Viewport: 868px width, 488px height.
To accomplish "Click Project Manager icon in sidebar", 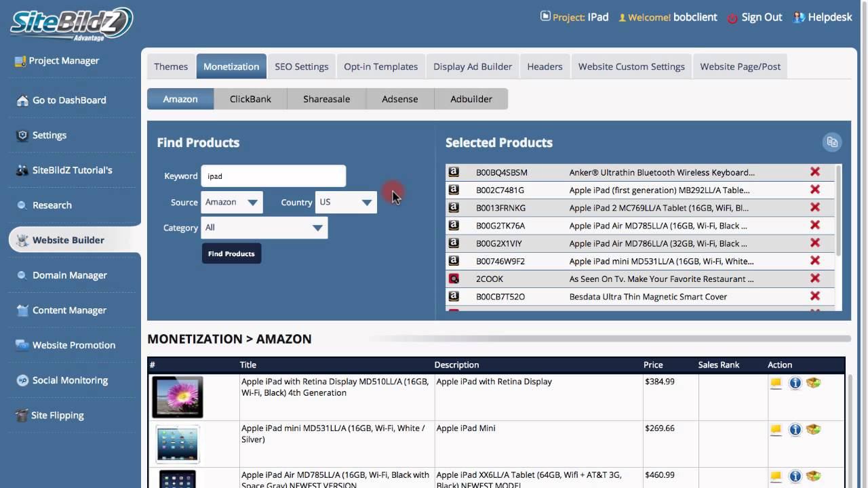I will [20, 61].
